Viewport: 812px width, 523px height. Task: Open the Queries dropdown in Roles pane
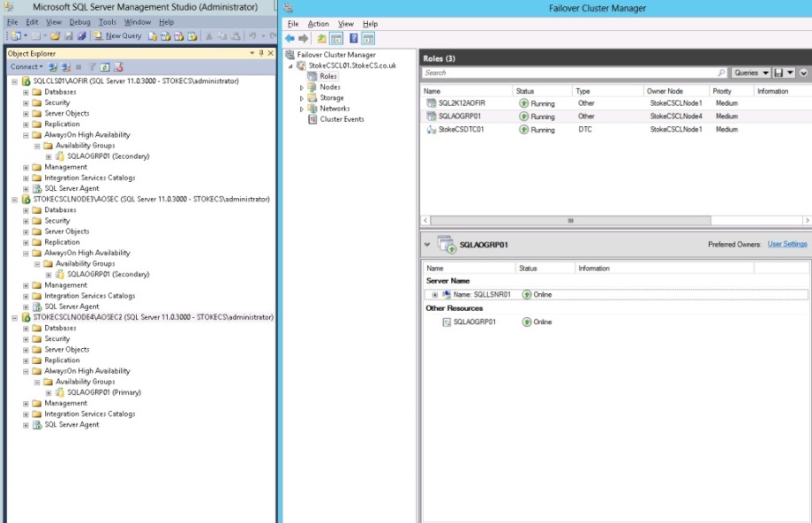[750, 73]
